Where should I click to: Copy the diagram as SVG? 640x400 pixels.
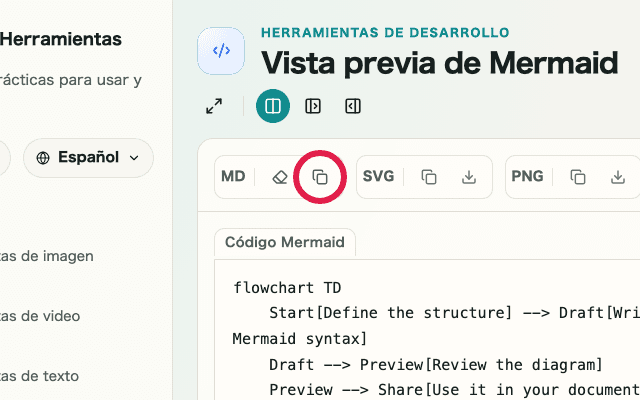point(429,177)
